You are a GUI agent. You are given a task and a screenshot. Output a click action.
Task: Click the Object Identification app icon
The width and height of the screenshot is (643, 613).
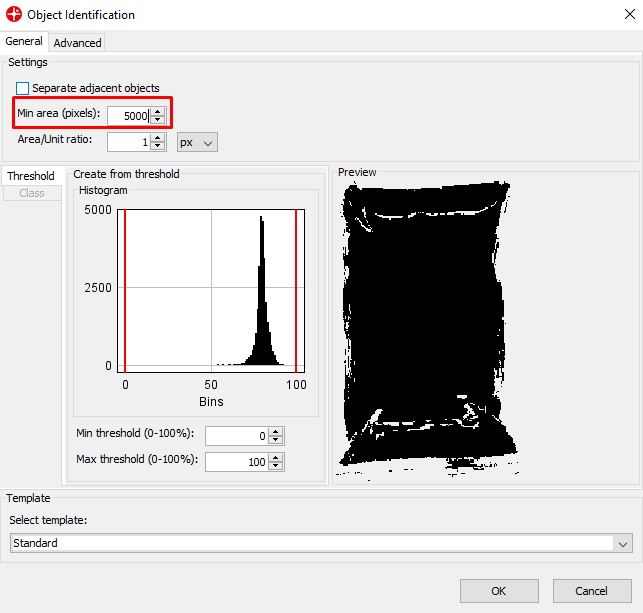(12, 15)
